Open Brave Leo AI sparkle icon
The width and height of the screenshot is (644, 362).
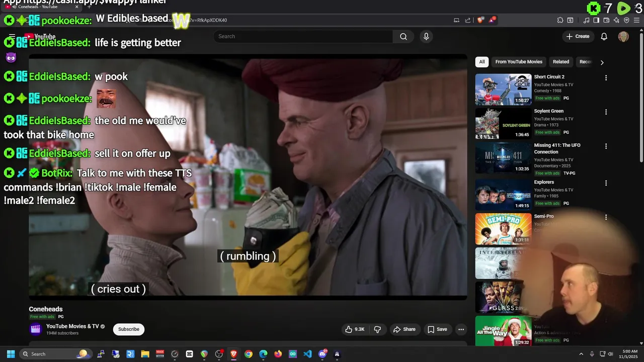616,20
